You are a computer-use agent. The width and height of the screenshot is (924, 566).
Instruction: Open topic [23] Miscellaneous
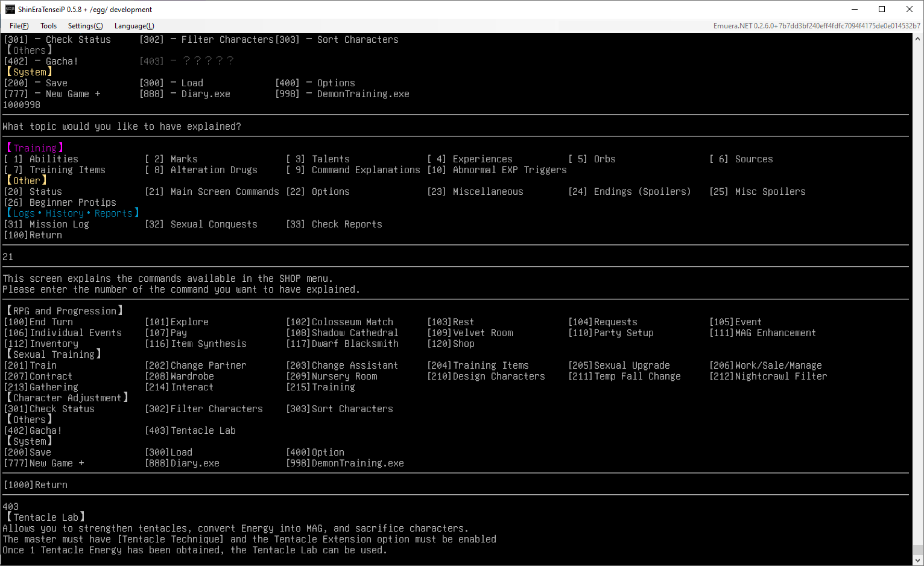pyautogui.click(x=475, y=192)
